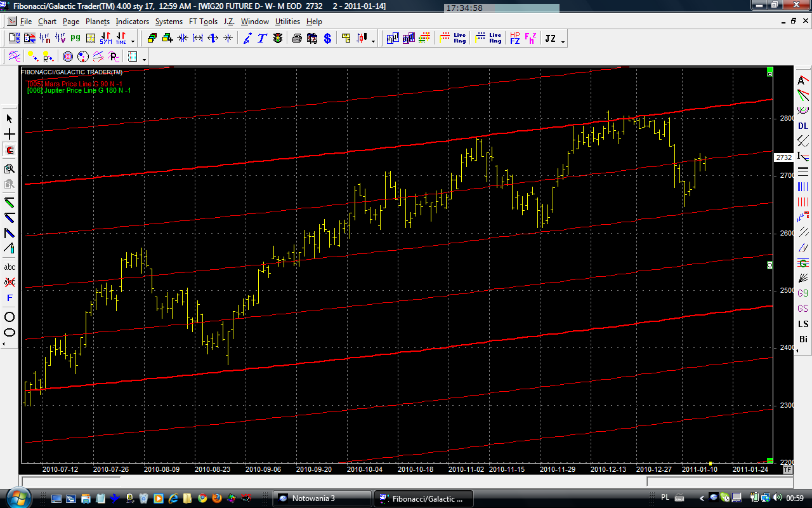Screen dimensions: 812x508
Task: Select the DL tool in right toolbar
Action: pos(803,126)
